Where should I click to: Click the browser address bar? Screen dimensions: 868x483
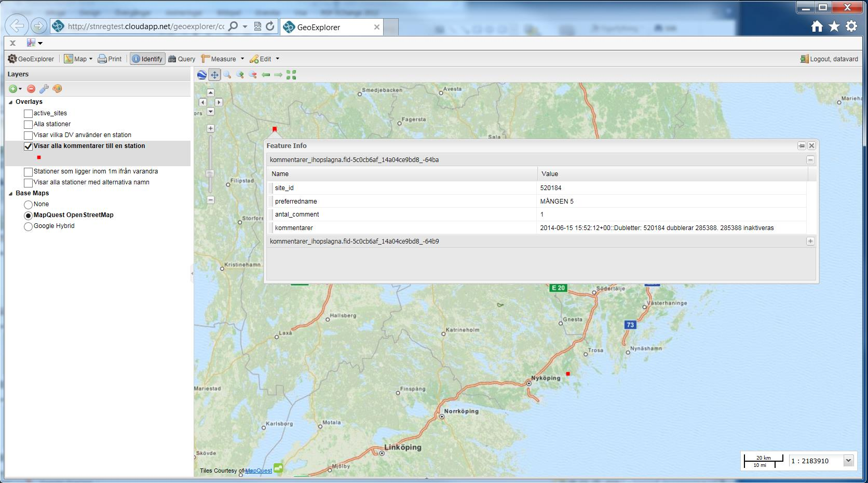[x=145, y=26]
